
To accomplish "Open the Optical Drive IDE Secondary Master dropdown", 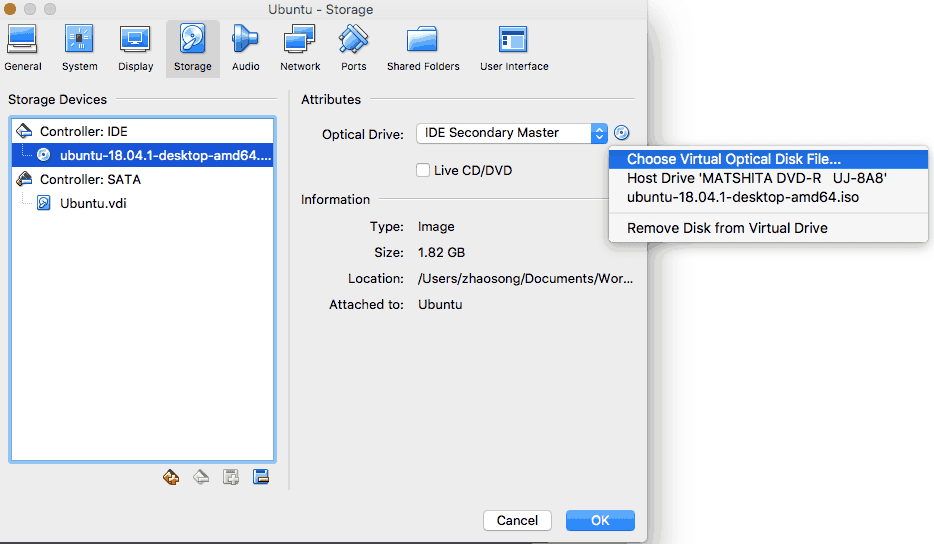I will point(512,133).
